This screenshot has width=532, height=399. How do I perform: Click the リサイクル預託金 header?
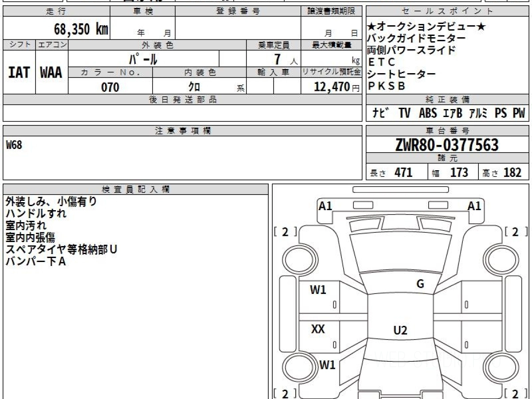(331, 72)
